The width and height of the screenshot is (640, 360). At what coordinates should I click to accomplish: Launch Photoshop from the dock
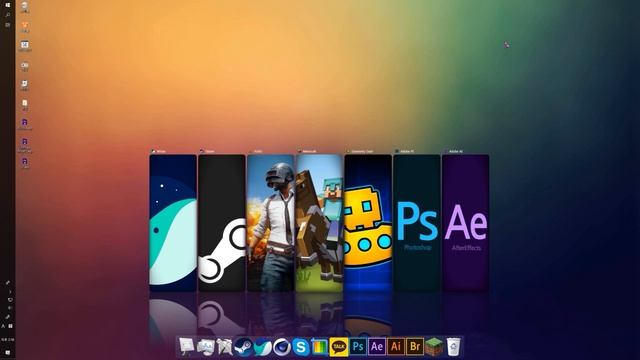(x=358, y=347)
